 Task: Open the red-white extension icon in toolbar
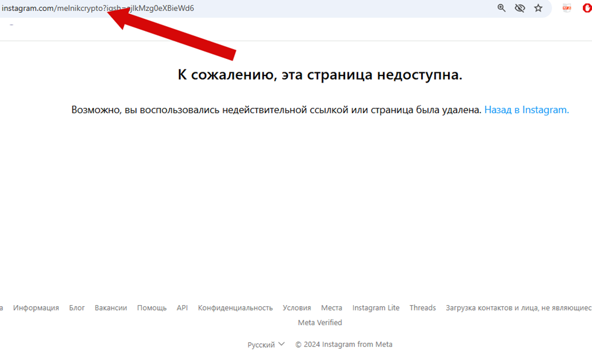click(566, 8)
